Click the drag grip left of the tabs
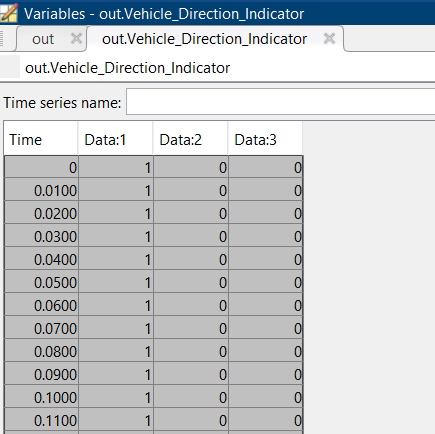 (2, 39)
